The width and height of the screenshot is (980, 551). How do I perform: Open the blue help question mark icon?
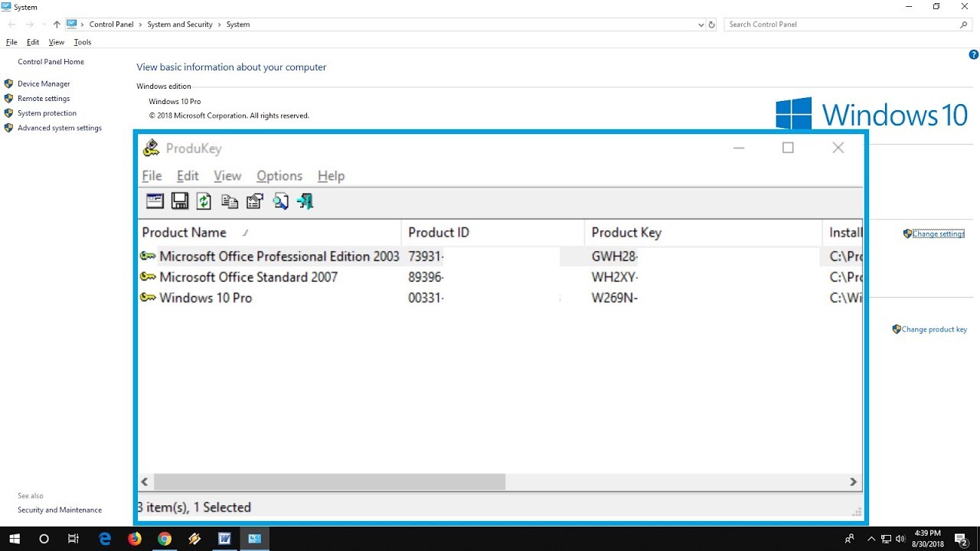[974, 54]
